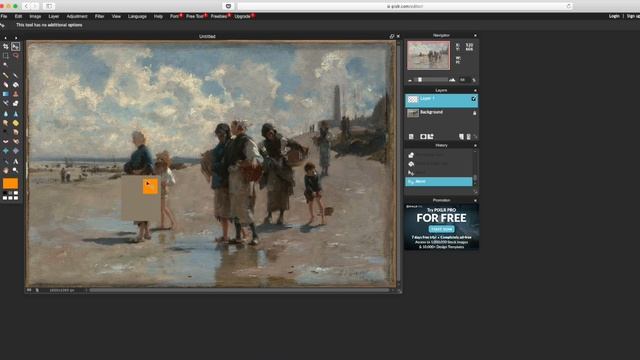This screenshot has width=640, height=360.
Task: Open the View menu
Action: click(116, 16)
